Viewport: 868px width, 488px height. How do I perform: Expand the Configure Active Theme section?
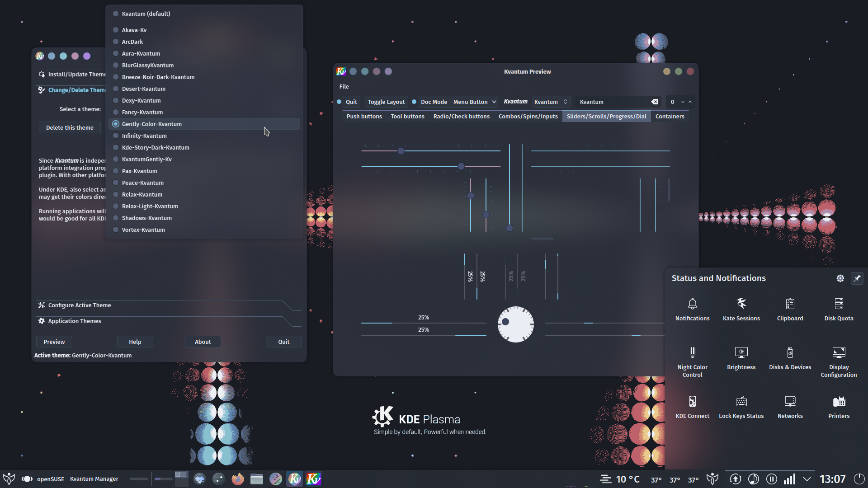(168, 305)
